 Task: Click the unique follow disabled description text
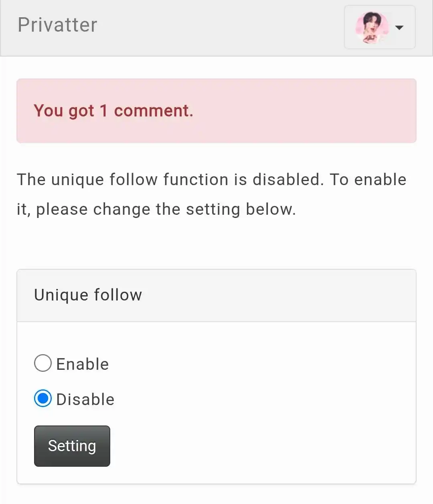pos(211,179)
